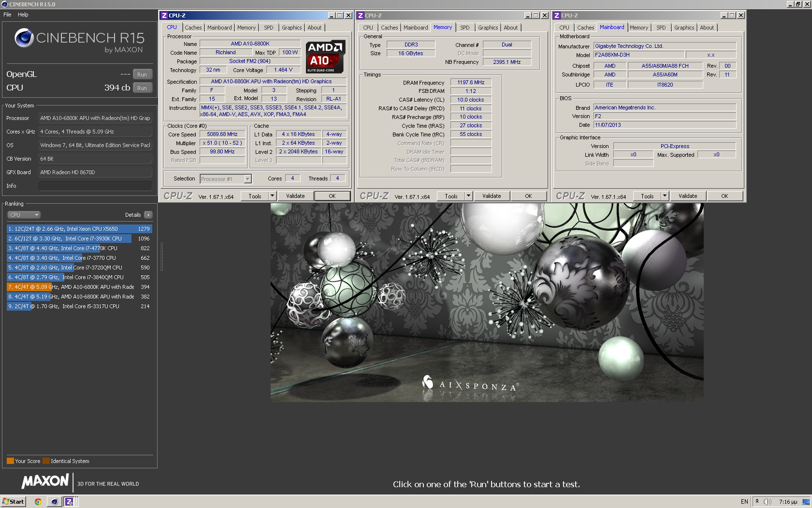The width and height of the screenshot is (812, 508).
Task: Click the show desktop tray icon
Action: tap(806, 502)
